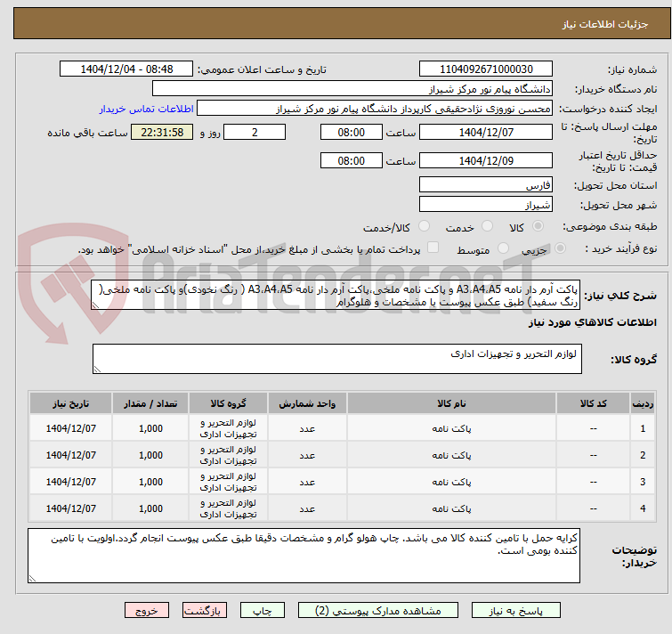Open مشاهده مدارک پیوستی (2) button
672x634 pixels.
(x=377, y=611)
